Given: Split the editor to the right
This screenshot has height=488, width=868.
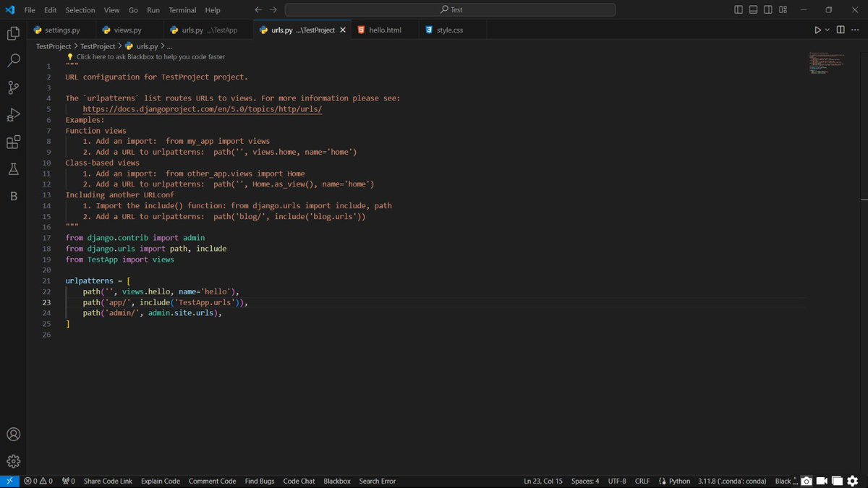Looking at the screenshot, I should coord(841,30).
